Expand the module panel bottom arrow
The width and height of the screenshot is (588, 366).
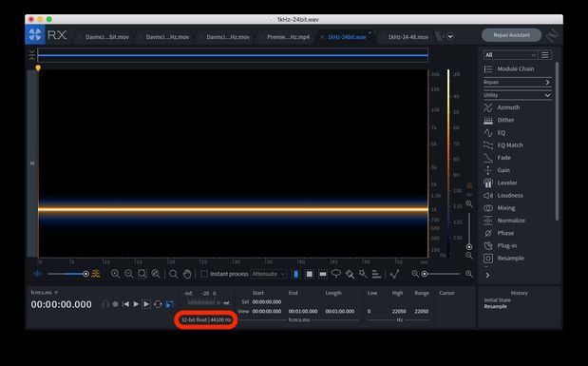click(487, 275)
